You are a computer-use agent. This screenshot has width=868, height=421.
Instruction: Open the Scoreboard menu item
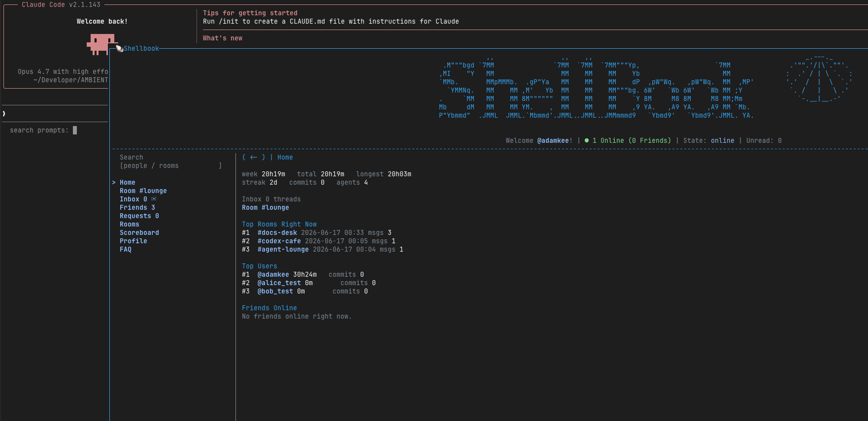pos(139,232)
